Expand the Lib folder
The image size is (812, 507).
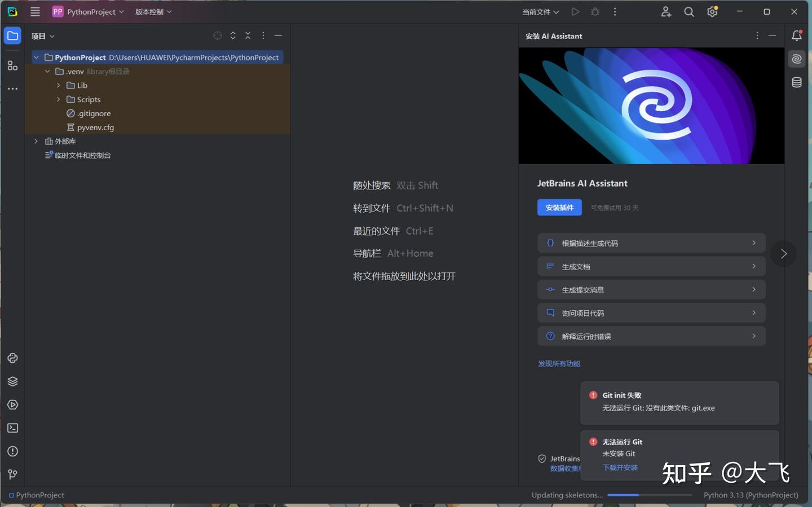[58, 85]
